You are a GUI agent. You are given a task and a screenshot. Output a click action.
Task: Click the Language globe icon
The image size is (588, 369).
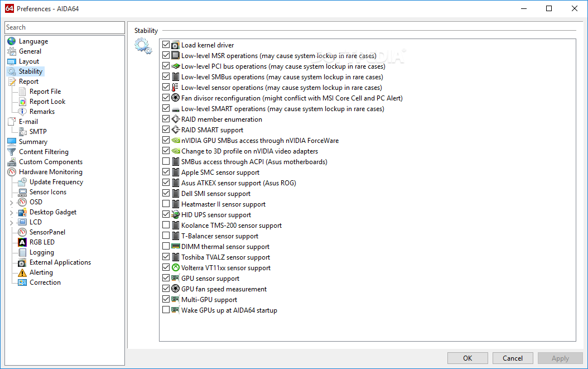point(12,41)
